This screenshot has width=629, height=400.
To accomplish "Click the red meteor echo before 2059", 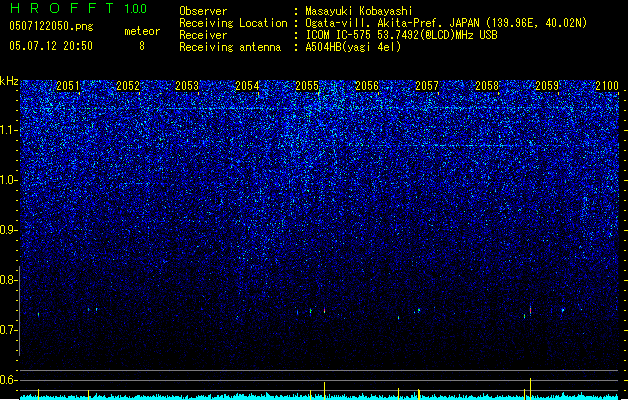I will tap(530, 311).
